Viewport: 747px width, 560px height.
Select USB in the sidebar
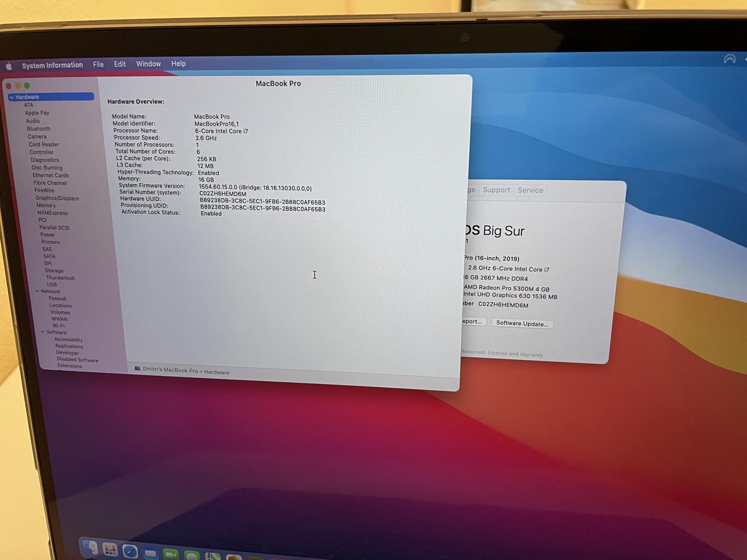tap(52, 284)
